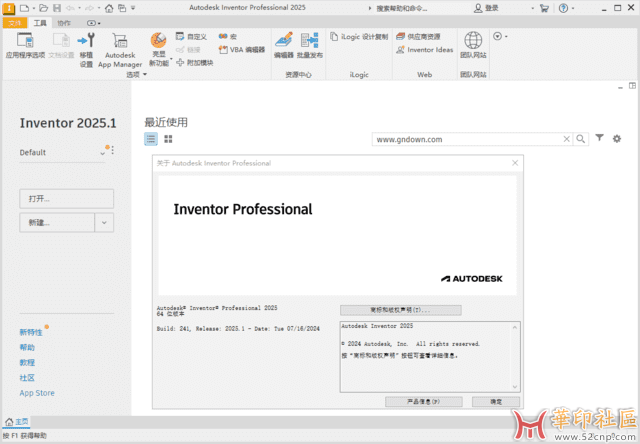Open the File (文件) menu tab
This screenshot has width=640, height=444.
[x=15, y=23]
